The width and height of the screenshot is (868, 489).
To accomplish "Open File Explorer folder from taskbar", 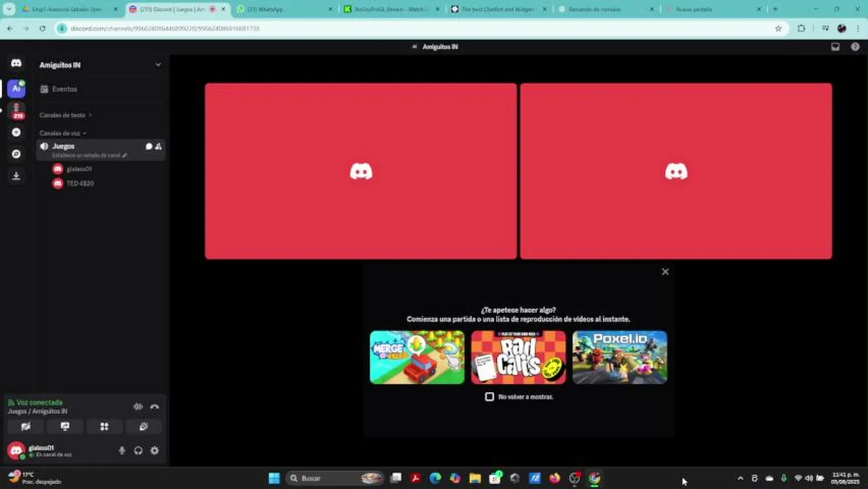I will tap(475, 478).
